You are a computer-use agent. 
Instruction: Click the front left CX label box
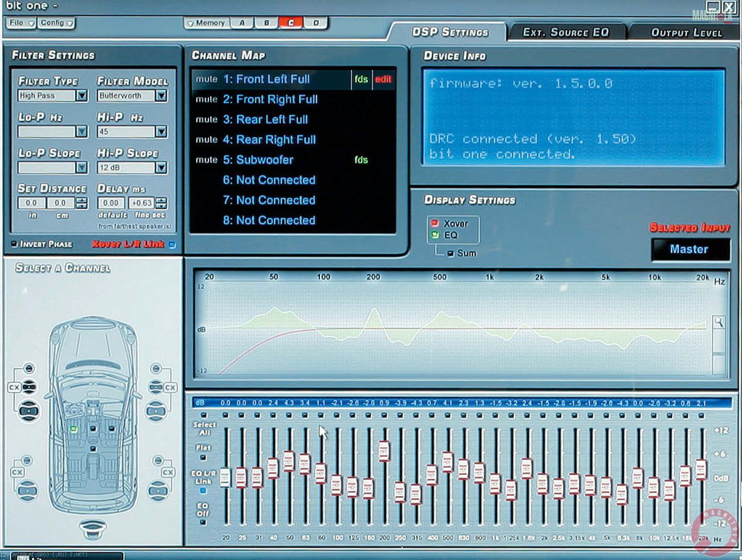(x=14, y=387)
